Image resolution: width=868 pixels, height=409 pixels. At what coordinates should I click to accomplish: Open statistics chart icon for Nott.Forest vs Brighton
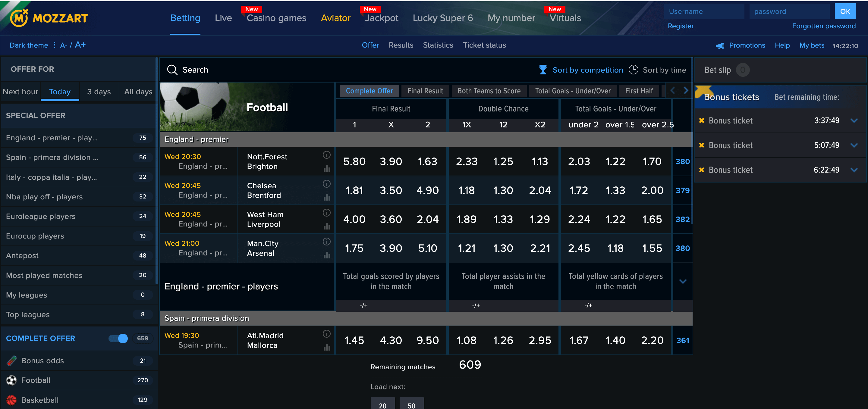[x=327, y=168]
